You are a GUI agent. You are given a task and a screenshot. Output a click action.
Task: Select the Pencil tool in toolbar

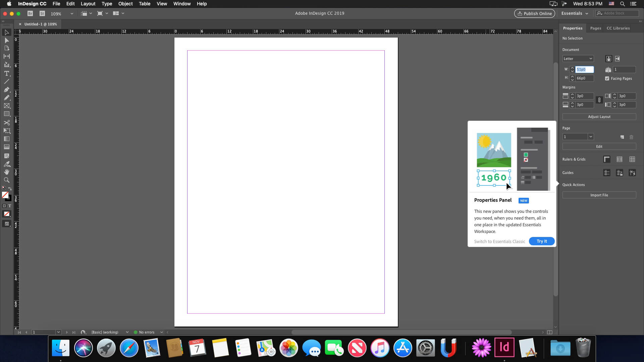click(7, 98)
